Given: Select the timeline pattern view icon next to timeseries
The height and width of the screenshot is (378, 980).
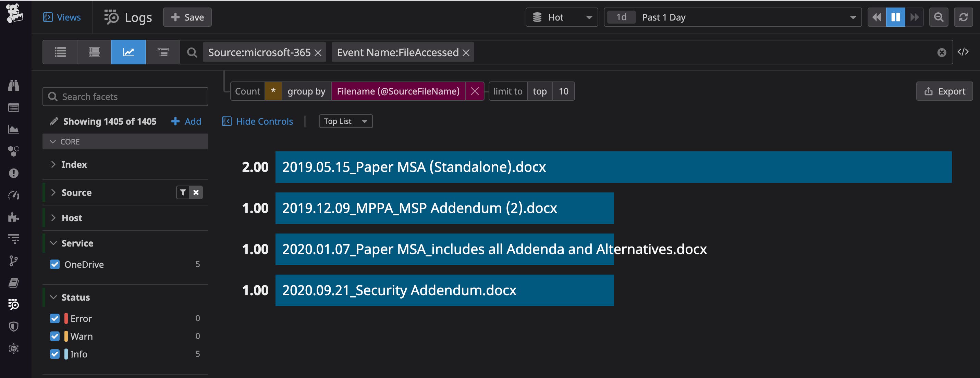Looking at the screenshot, I should tap(162, 52).
